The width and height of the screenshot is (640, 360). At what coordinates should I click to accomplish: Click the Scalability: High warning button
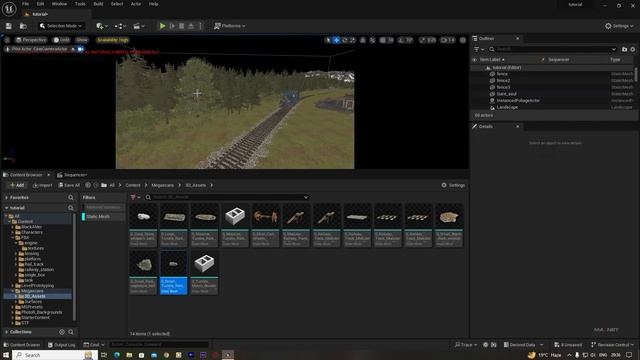pyautogui.click(x=113, y=40)
